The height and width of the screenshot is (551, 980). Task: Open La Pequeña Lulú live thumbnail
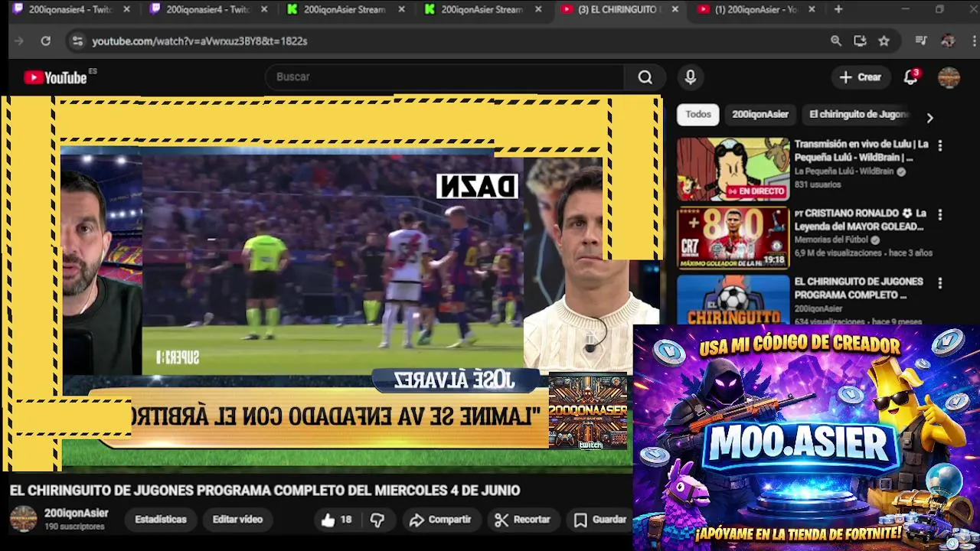(733, 169)
